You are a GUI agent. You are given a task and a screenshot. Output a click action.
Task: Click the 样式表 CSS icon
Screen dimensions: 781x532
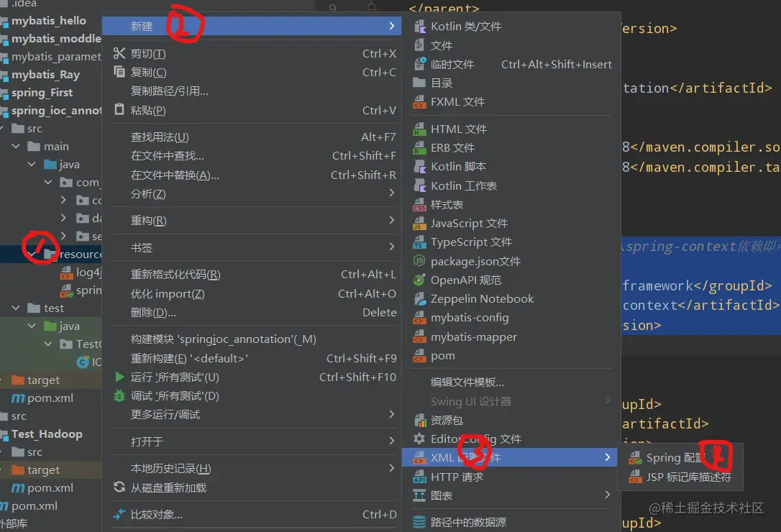pyautogui.click(x=420, y=205)
